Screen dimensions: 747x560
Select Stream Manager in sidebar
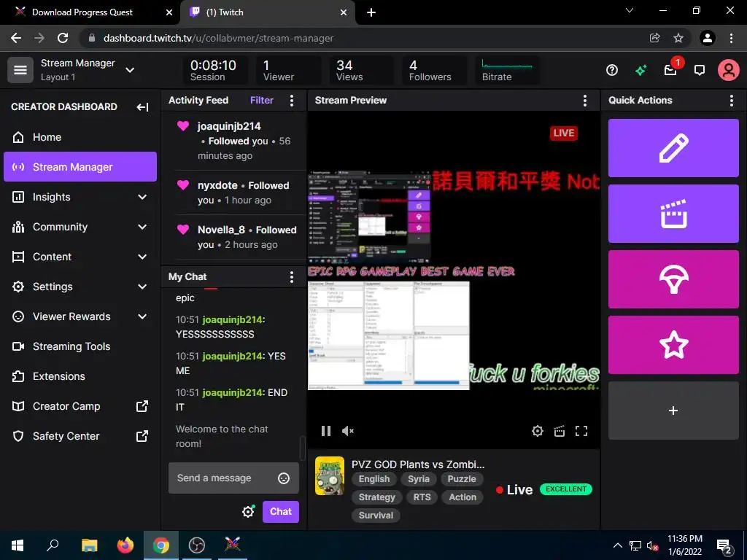coord(80,167)
